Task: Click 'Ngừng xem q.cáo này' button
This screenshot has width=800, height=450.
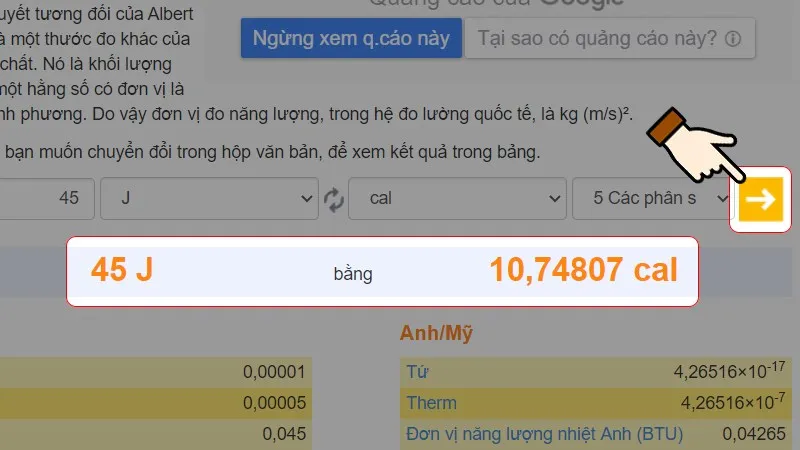Action: point(351,38)
